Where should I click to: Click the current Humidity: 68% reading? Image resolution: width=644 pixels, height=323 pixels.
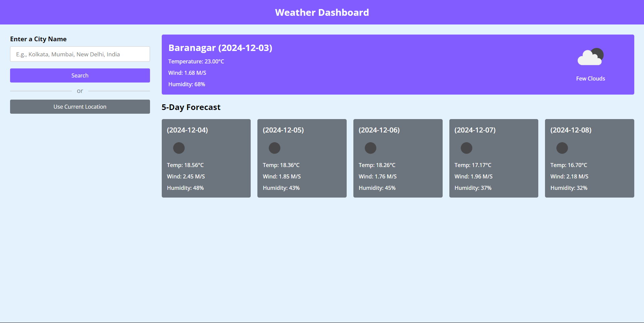click(187, 84)
